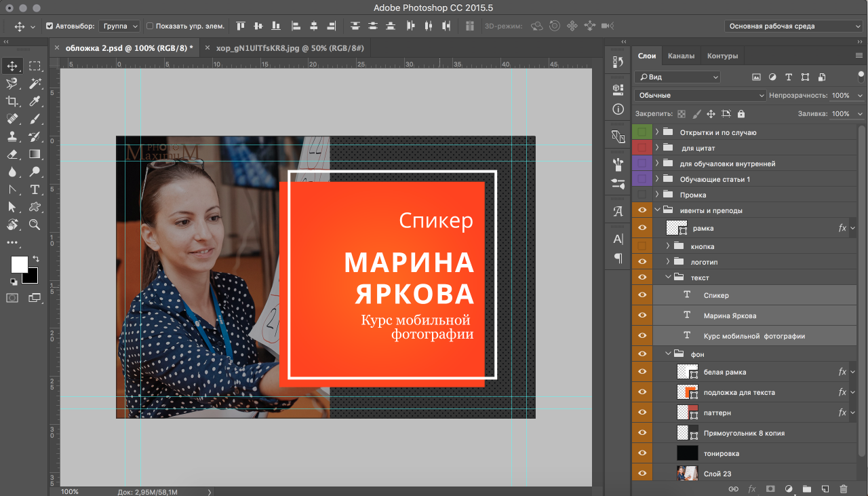Hide the Марина Яркова layer
Image resolution: width=868 pixels, height=496 pixels.
(642, 316)
